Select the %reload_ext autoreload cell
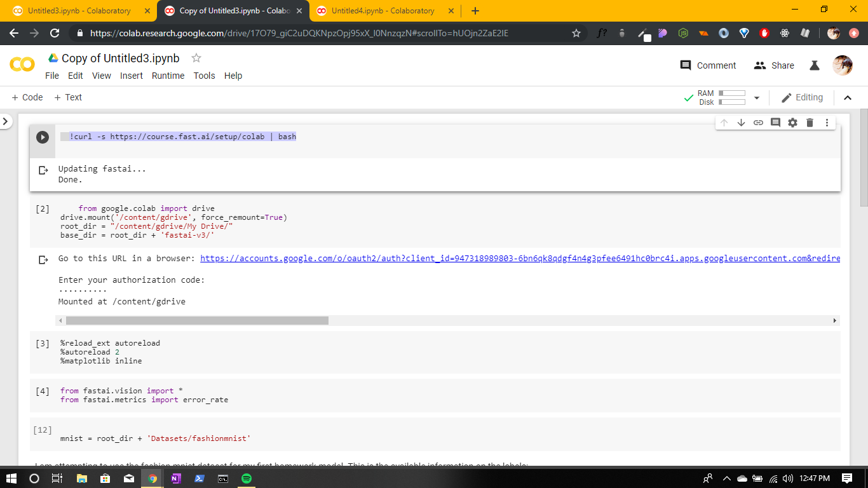The height and width of the screenshot is (488, 868). click(435, 352)
